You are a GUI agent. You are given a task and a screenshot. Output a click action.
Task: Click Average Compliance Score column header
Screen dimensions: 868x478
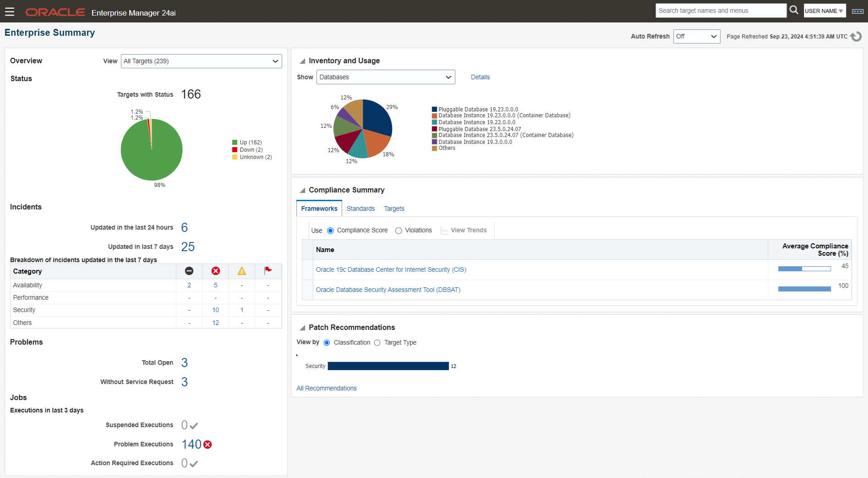(x=809, y=250)
